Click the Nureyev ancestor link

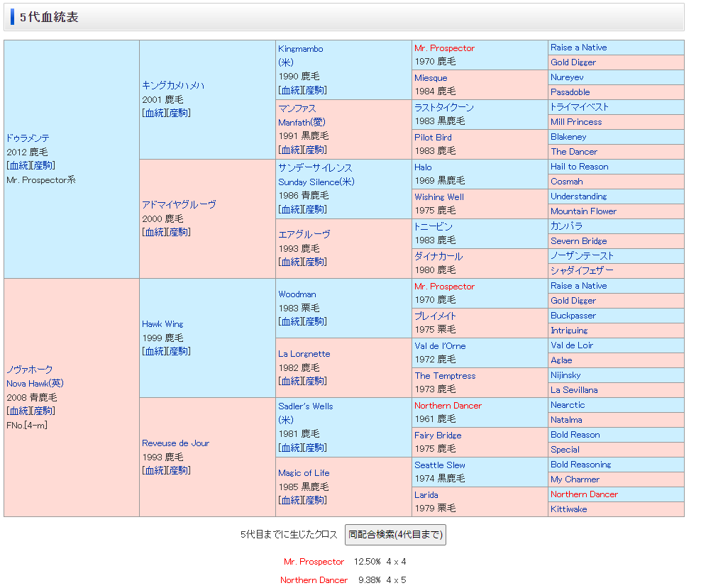(x=567, y=77)
